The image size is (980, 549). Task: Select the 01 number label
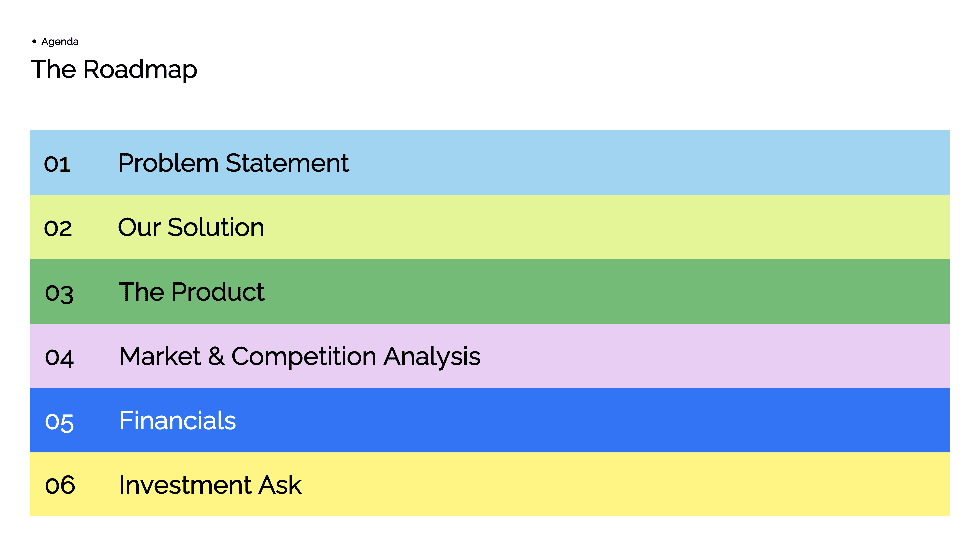pos(57,164)
